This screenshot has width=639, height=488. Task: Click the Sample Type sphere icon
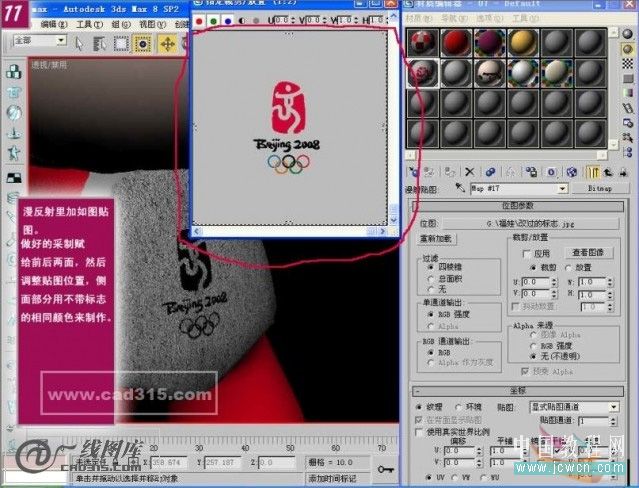(628, 34)
